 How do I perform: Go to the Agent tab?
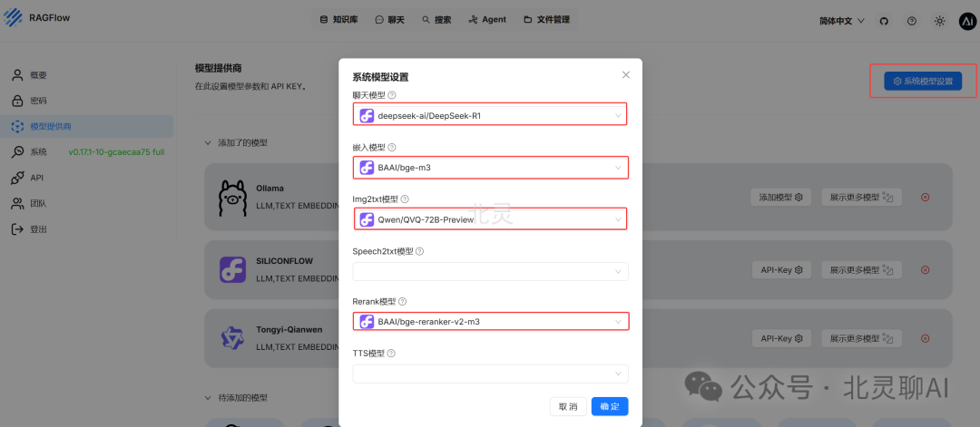(487, 20)
